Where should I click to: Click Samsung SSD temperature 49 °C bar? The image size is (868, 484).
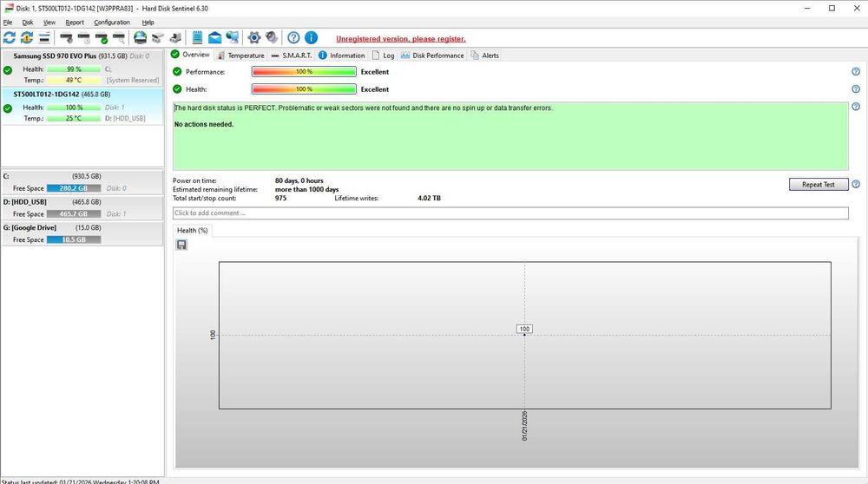74,80
